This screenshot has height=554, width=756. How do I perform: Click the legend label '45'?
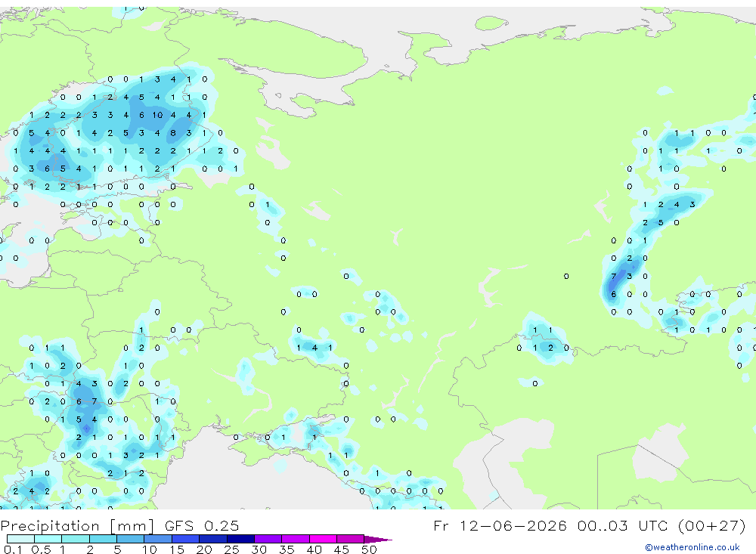point(342,549)
